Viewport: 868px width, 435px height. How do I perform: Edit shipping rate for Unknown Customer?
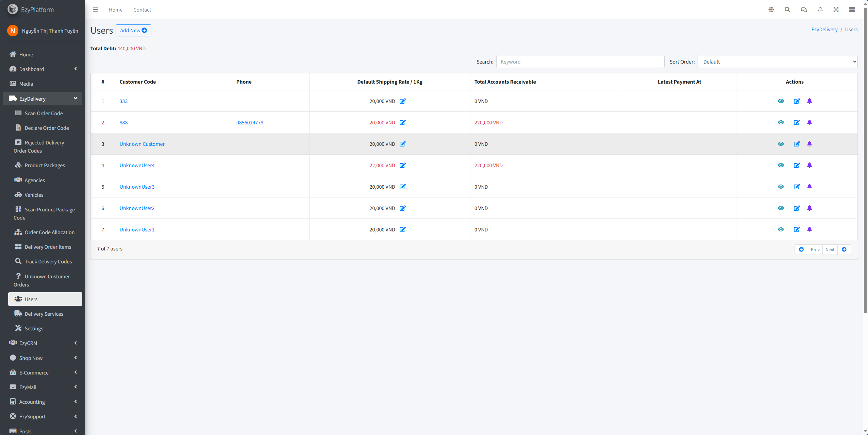click(x=403, y=144)
